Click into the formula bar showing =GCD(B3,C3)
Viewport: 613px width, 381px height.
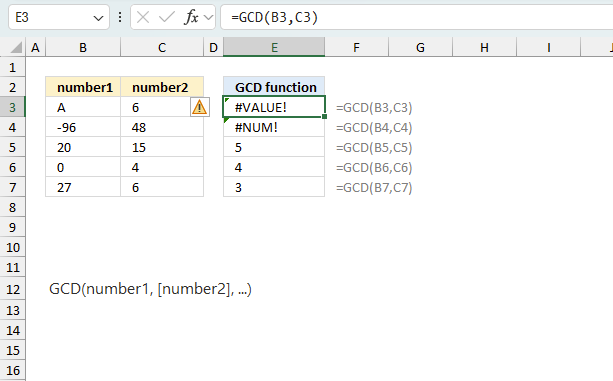pos(417,17)
